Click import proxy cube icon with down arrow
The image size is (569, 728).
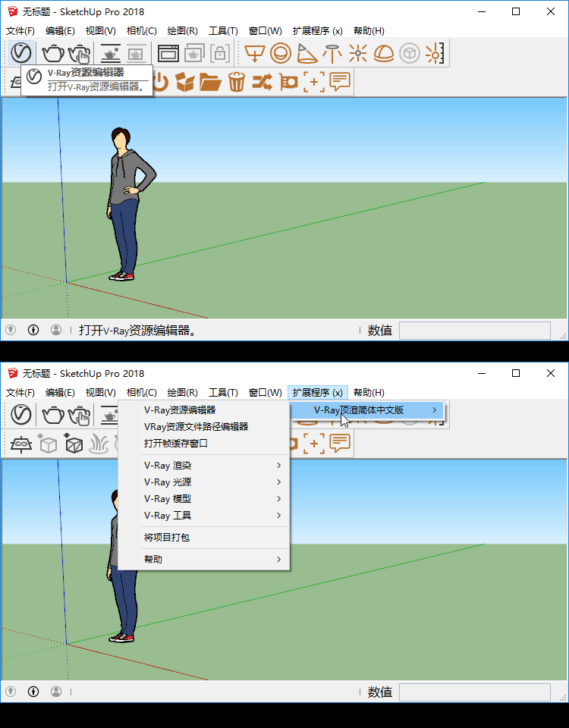[x=74, y=444]
